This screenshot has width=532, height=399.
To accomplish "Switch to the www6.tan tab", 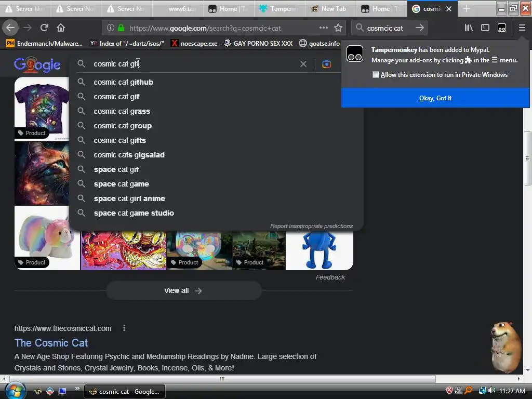I will coord(178,9).
